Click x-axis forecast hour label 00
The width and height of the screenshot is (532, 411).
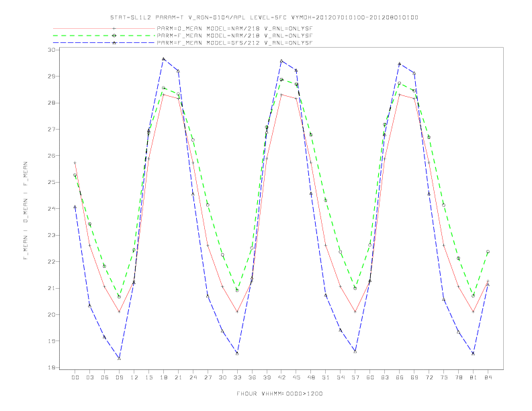[x=75, y=377]
